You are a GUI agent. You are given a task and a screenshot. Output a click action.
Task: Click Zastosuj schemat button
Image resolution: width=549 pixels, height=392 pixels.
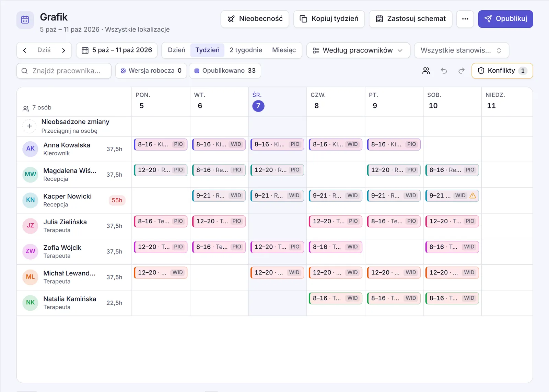pyautogui.click(x=411, y=19)
